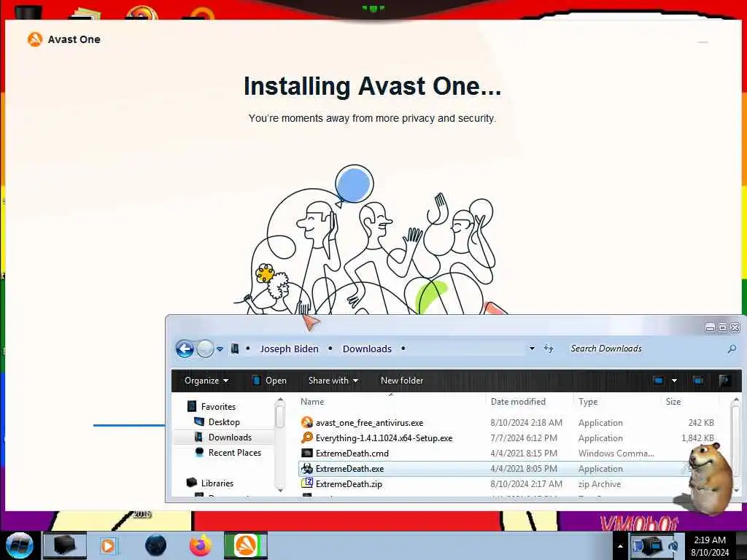Viewport: 747px width, 560px height.
Task: Launch Firefox from the taskbar
Action: (x=201, y=545)
